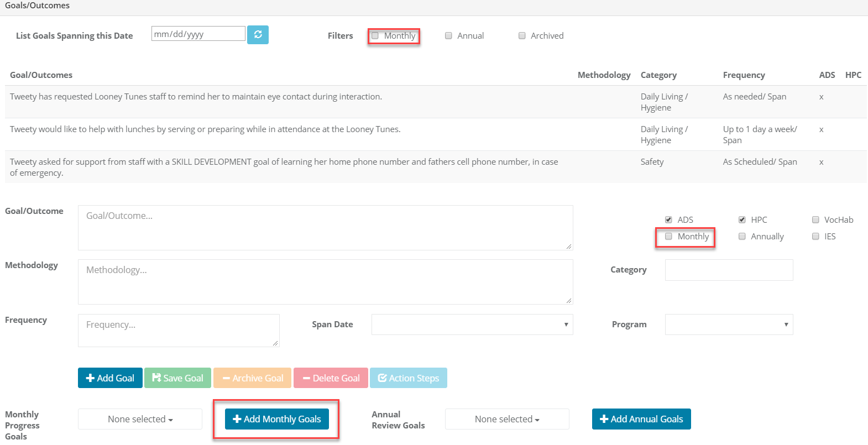Open the Program dropdown
Viewport: 868px width, 445px height.
[x=729, y=324]
